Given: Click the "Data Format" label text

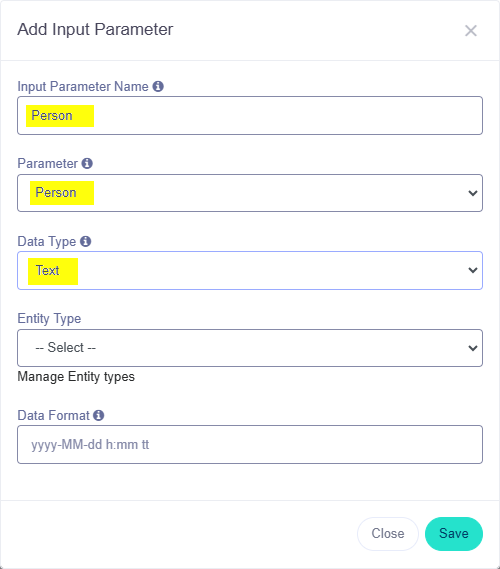Looking at the screenshot, I should [x=53, y=415].
